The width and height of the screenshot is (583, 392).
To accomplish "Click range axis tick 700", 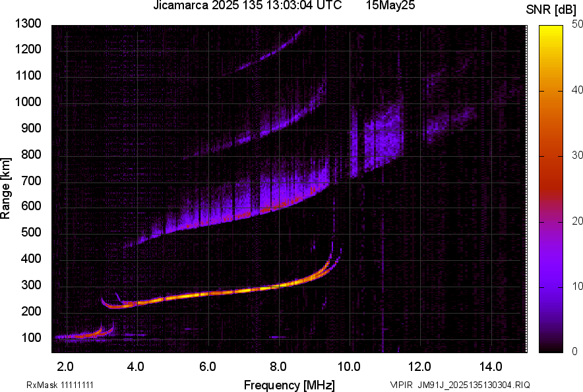I will tap(31, 181).
